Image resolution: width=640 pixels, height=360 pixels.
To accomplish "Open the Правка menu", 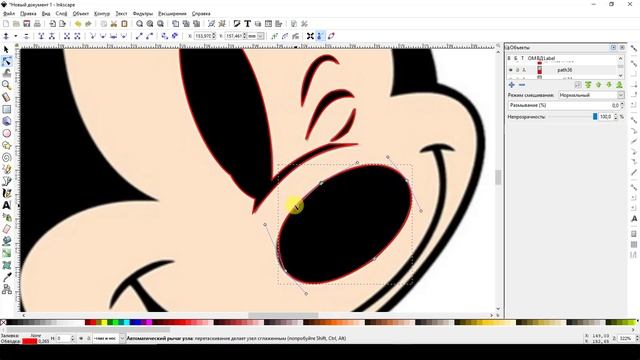I will coord(28,13).
